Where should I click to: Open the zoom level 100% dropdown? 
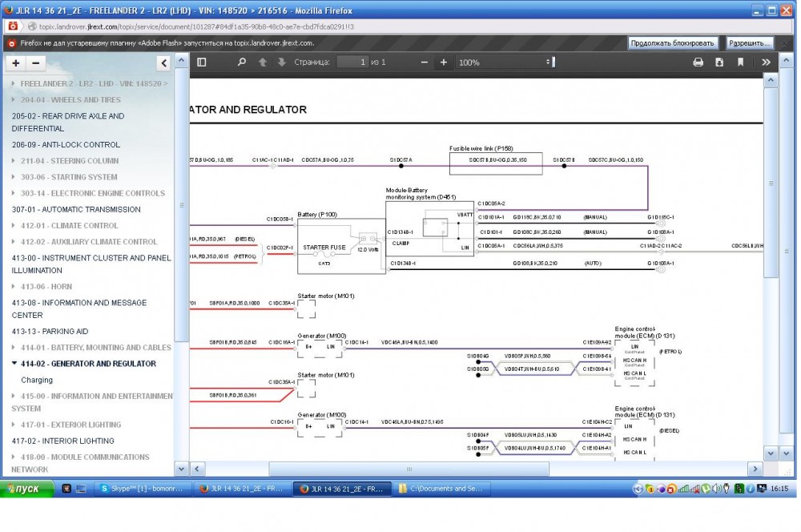505,62
